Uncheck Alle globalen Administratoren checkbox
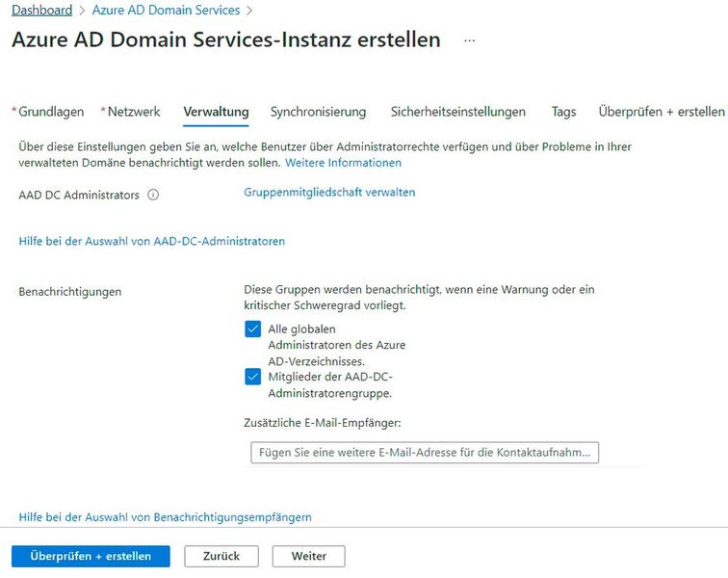 click(x=252, y=328)
